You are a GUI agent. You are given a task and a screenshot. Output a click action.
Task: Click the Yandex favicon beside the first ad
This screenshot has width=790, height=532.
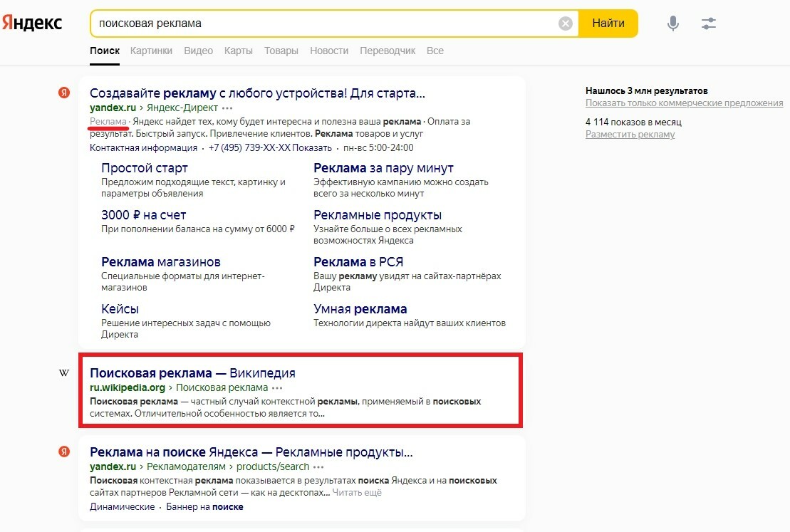click(x=64, y=93)
